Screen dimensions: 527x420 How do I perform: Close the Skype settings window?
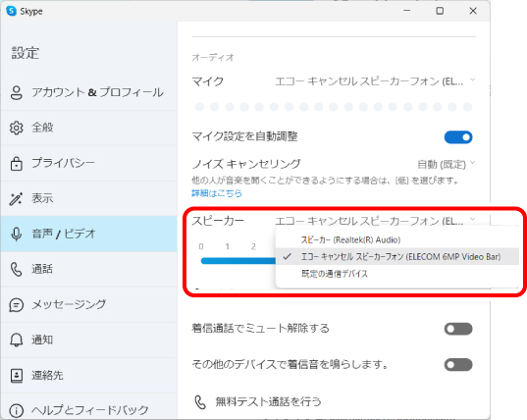(x=473, y=11)
